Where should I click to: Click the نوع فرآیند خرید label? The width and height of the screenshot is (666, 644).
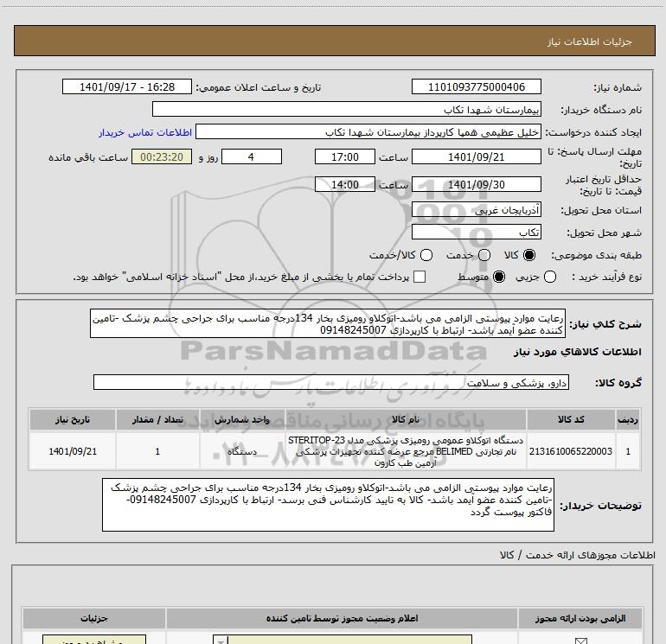[x=606, y=277]
